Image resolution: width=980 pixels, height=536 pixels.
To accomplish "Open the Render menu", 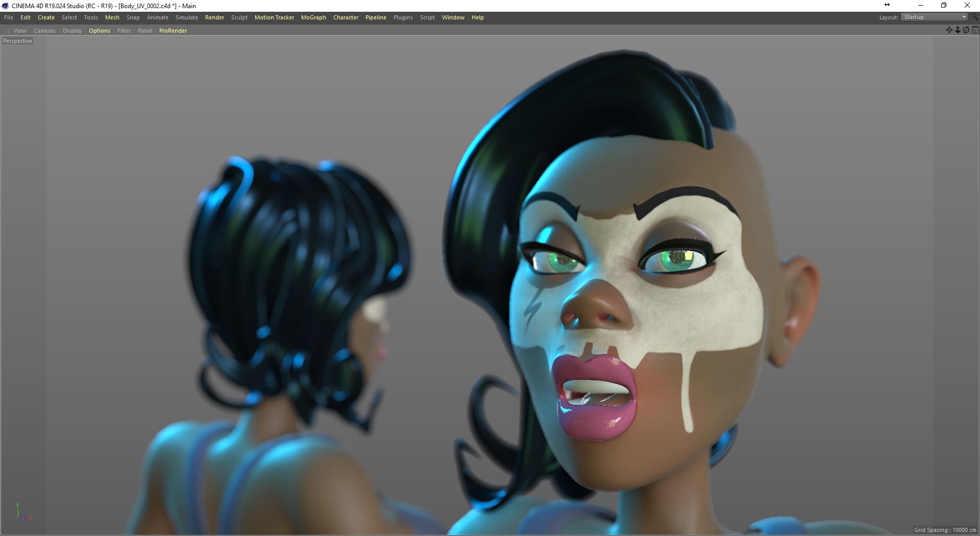I will point(215,17).
